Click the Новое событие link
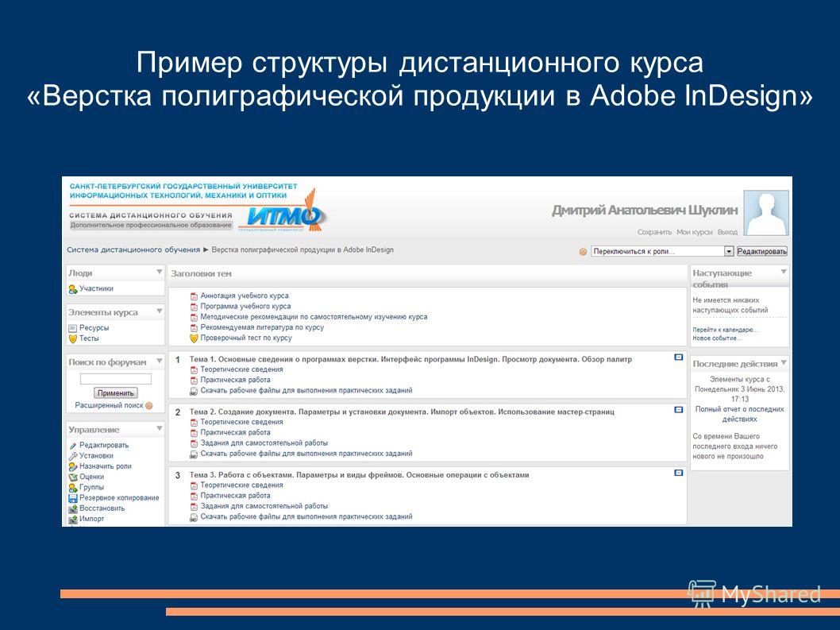This screenshot has height=630, width=840. click(x=717, y=338)
